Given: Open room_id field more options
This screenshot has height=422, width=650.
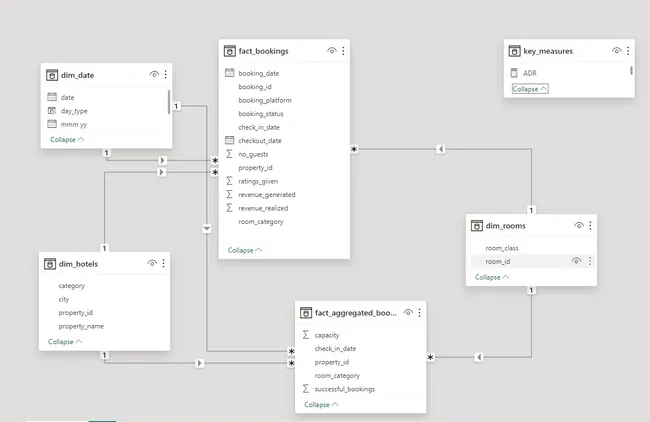Looking at the screenshot, I should point(590,261).
